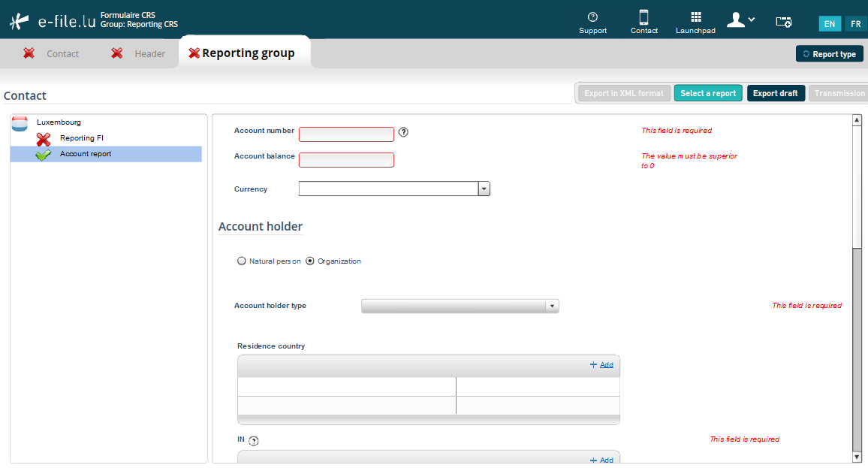Click the Luxembourg flag icon
This screenshot has height=468, width=868.
20,123
